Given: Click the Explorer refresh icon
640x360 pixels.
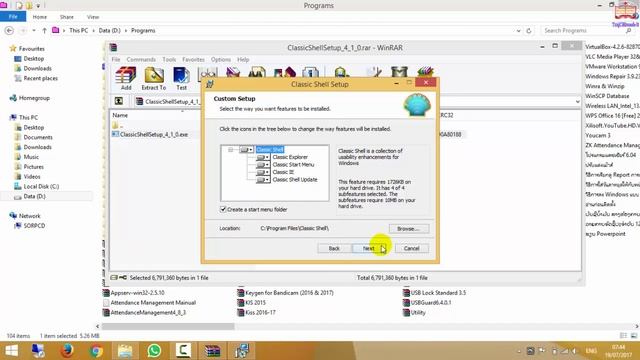Looking at the screenshot, I should [529, 31].
